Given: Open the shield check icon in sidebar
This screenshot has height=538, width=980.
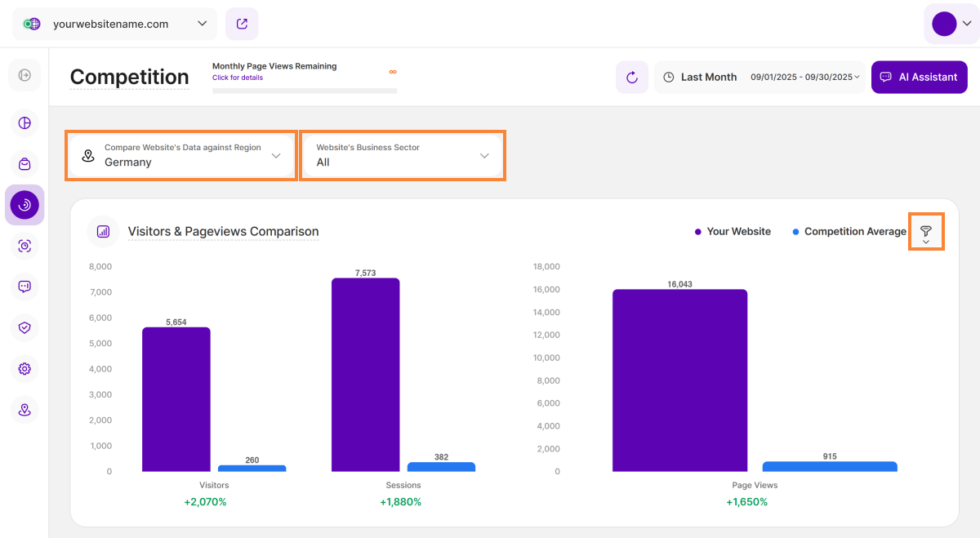Looking at the screenshot, I should coord(24,327).
